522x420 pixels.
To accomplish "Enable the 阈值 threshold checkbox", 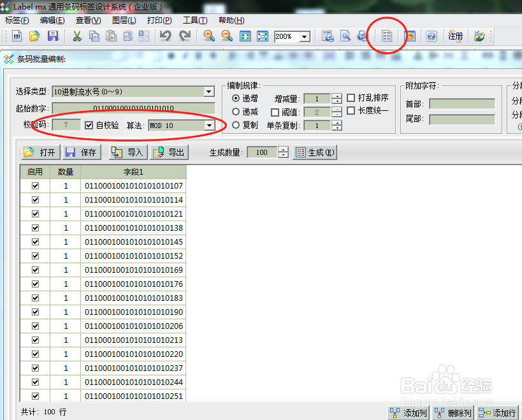I will click(275, 112).
